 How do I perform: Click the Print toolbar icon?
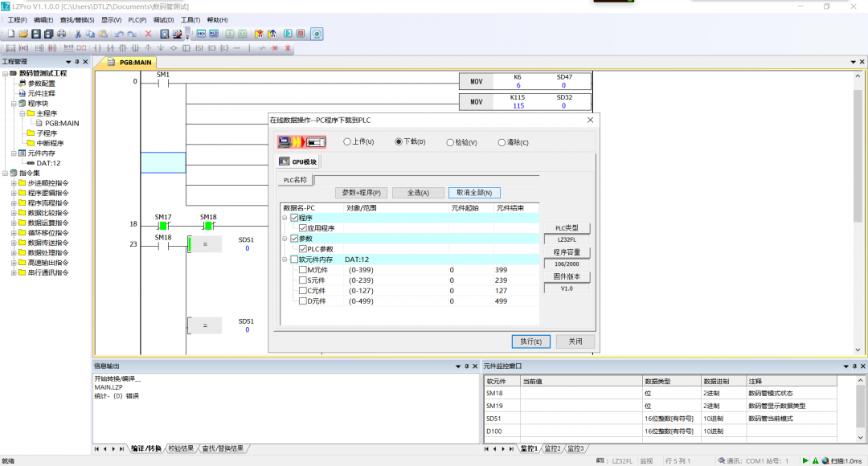(62, 34)
